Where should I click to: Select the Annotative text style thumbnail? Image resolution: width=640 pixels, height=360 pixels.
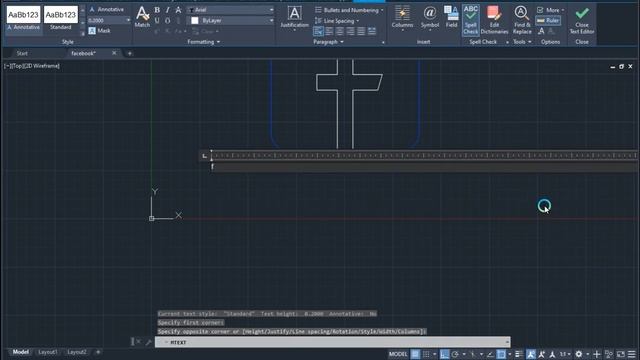pos(24,19)
